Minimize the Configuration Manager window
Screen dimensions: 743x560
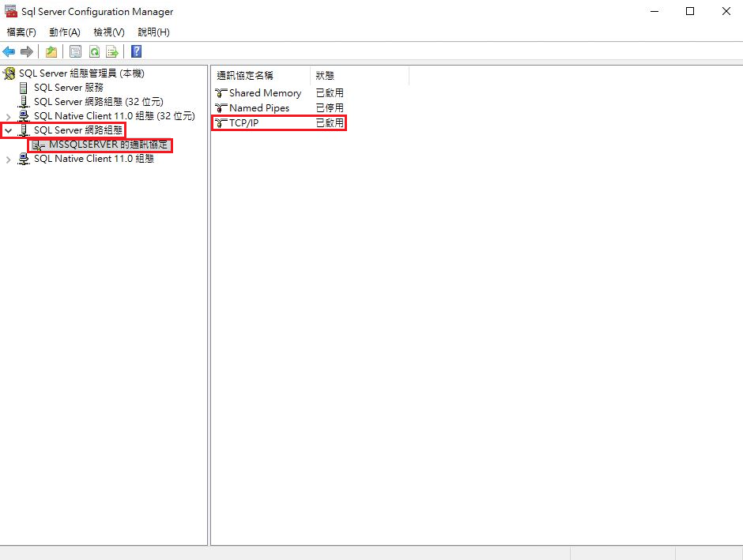pyautogui.click(x=654, y=11)
